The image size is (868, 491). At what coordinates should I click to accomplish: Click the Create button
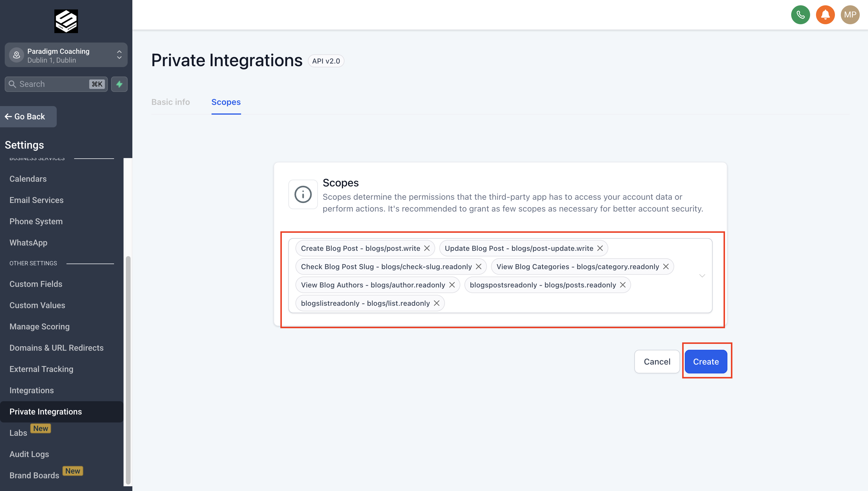click(706, 361)
